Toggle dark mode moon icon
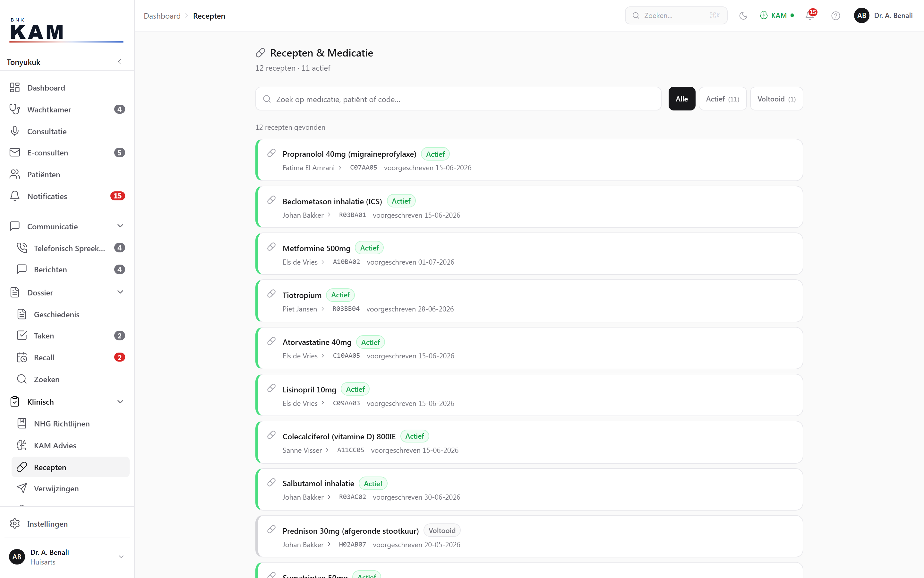The image size is (924, 578). 743,16
